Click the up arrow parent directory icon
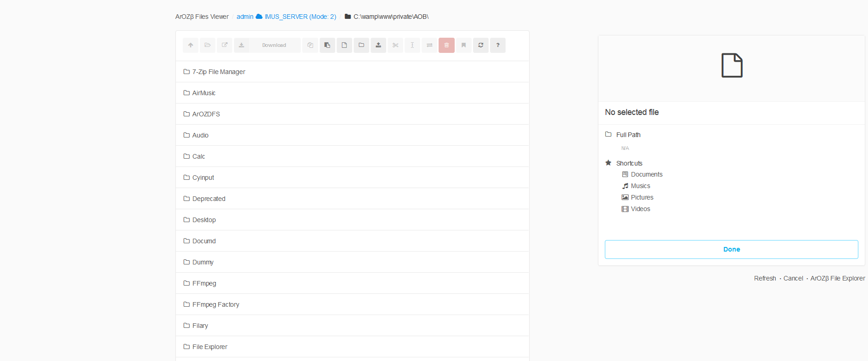The image size is (868, 361). pyautogui.click(x=191, y=45)
